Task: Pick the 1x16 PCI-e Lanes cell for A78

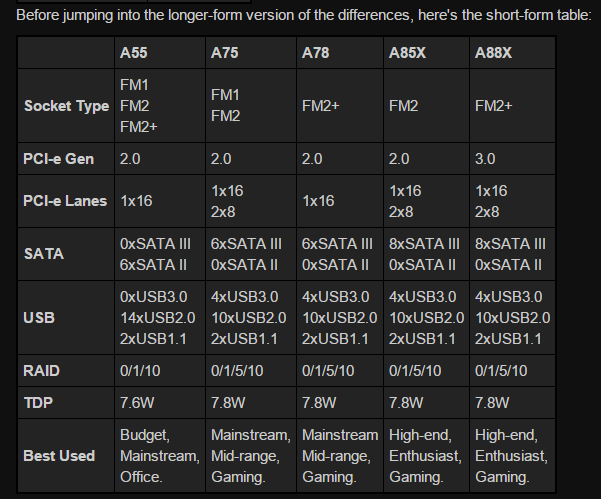Action: coord(340,201)
